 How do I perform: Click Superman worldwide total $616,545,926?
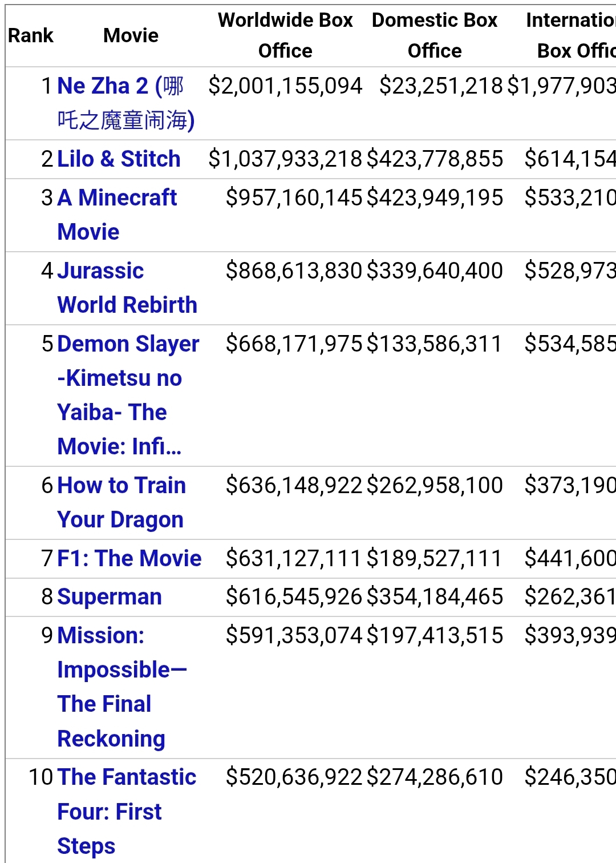[x=294, y=597]
